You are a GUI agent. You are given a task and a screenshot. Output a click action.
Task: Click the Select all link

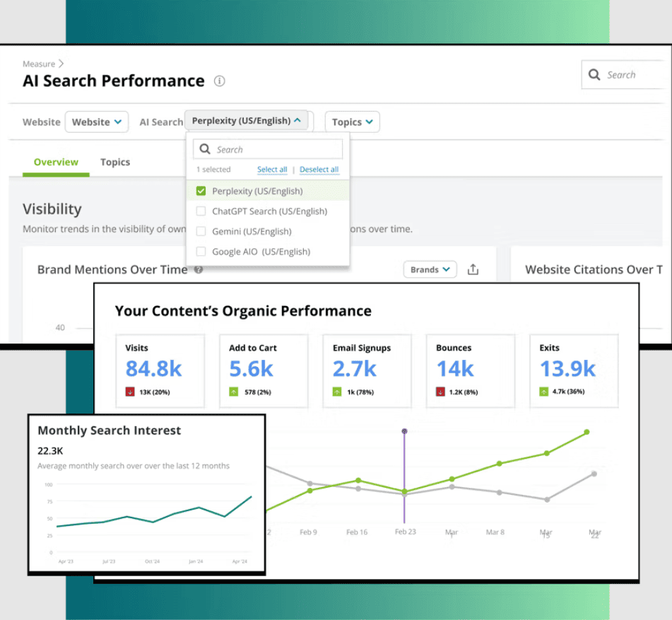[272, 170]
